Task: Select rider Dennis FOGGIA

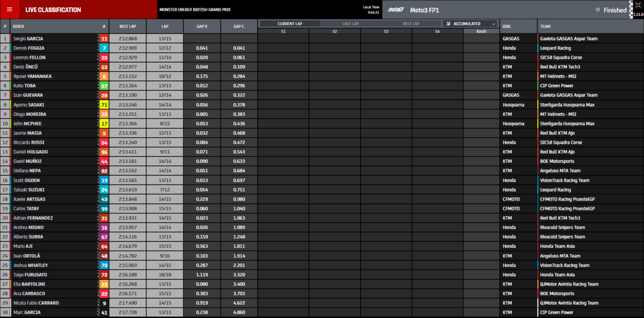Action: tap(29, 48)
